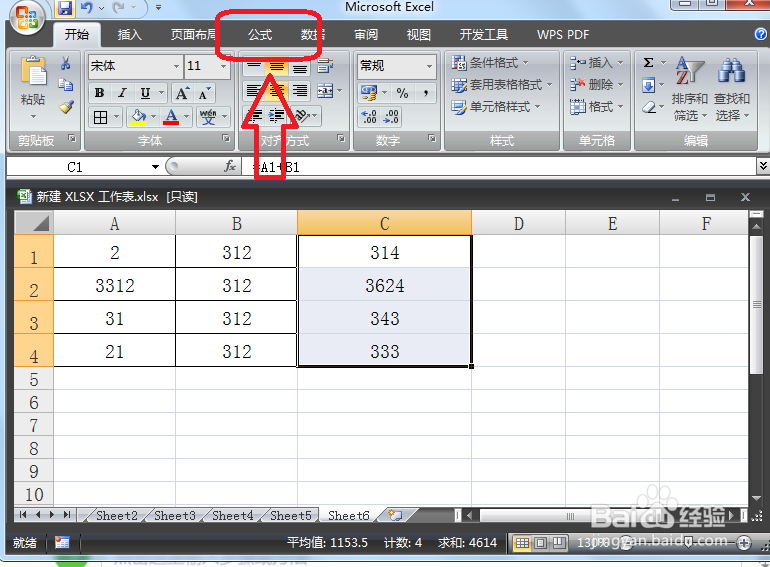Screen dimensions: 770x567
Task: Click the insert function fx button
Action: coord(230,166)
